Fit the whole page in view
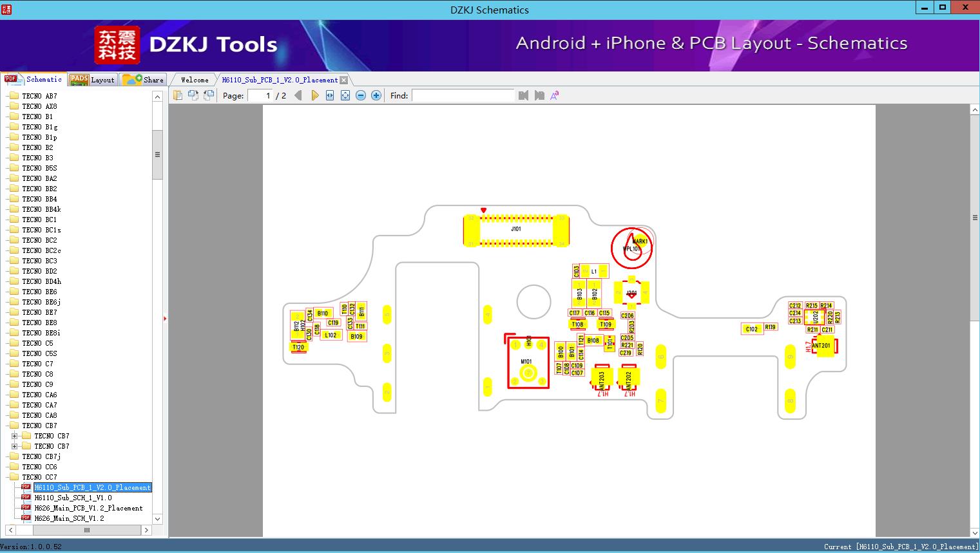This screenshot has height=553, width=980. point(345,95)
